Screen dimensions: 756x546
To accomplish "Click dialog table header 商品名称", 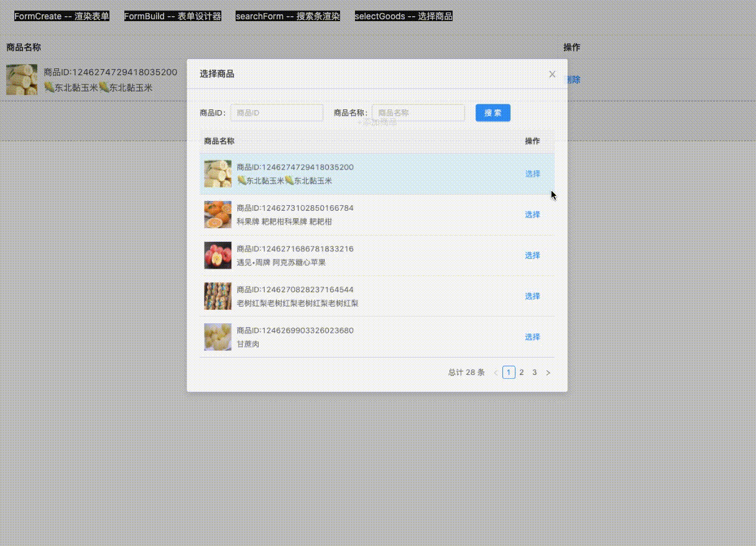I will 219,141.
